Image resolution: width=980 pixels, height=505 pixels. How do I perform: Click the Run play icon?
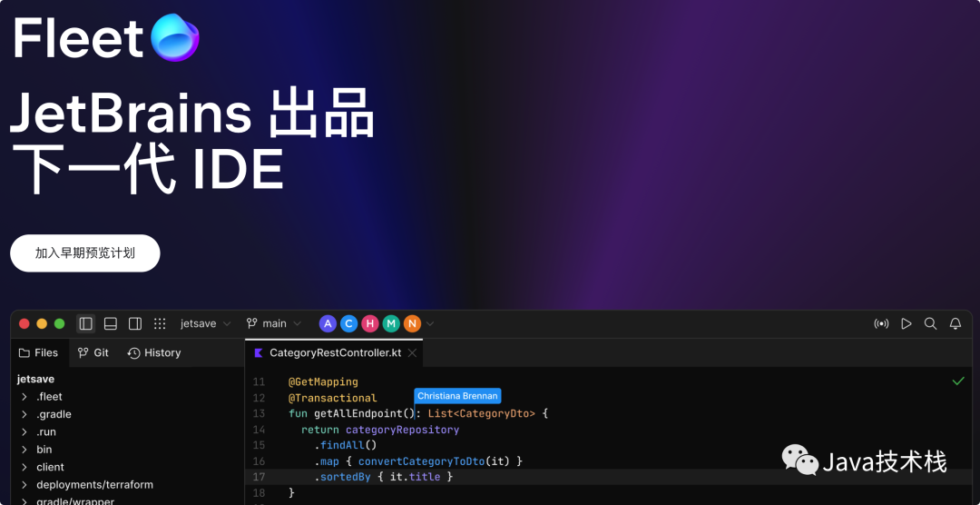click(x=906, y=323)
